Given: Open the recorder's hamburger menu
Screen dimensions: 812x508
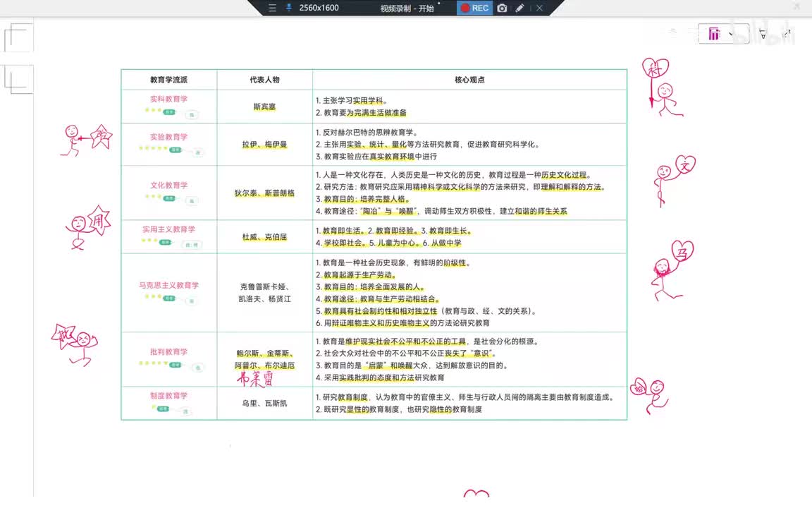Looking at the screenshot, I should pos(272,8).
